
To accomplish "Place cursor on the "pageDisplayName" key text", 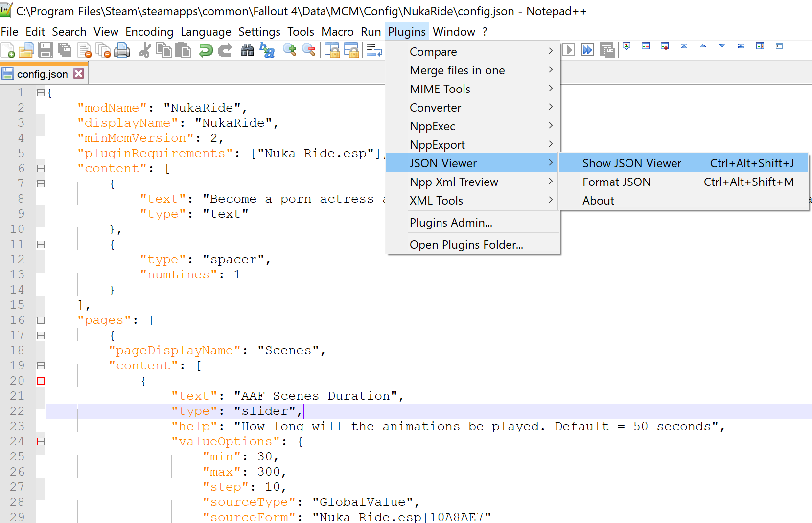I will pos(175,350).
